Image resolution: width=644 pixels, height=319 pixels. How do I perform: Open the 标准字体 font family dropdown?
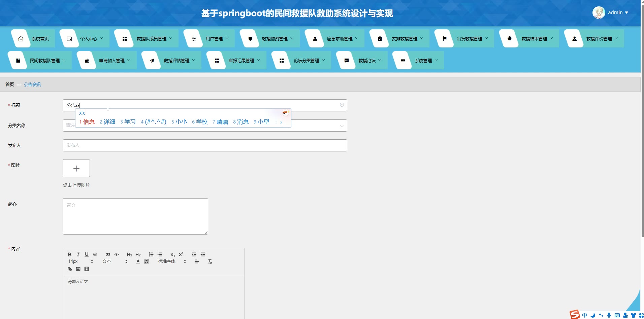point(172,261)
